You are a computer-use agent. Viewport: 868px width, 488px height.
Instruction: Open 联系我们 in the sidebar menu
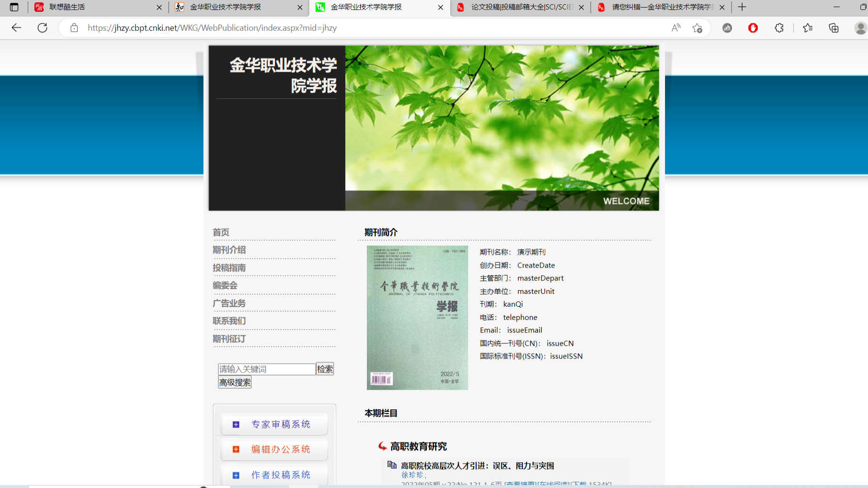pos(229,321)
